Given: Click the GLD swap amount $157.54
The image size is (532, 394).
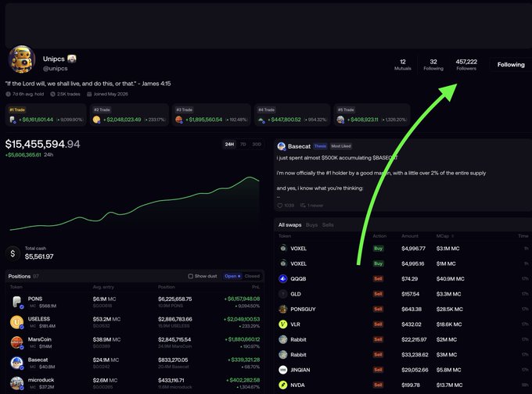Looking at the screenshot, I should (x=411, y=294).
